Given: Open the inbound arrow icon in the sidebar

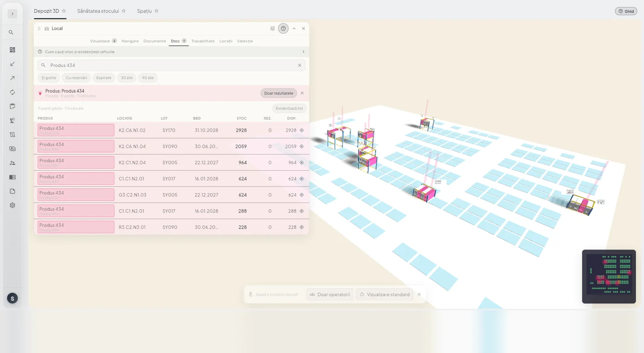Looking at the screenshot, I should pyautogui.click(x=12, y=64).
